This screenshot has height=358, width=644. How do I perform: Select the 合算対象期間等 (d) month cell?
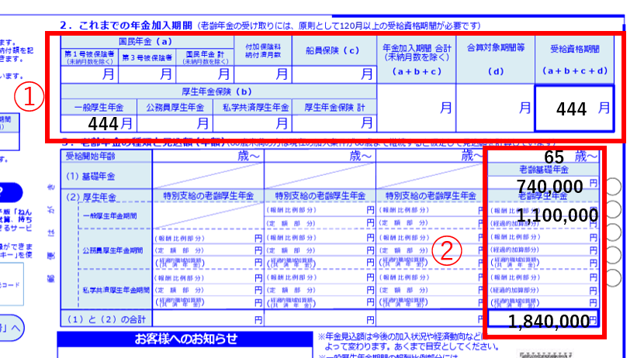(x=495, y=108)
